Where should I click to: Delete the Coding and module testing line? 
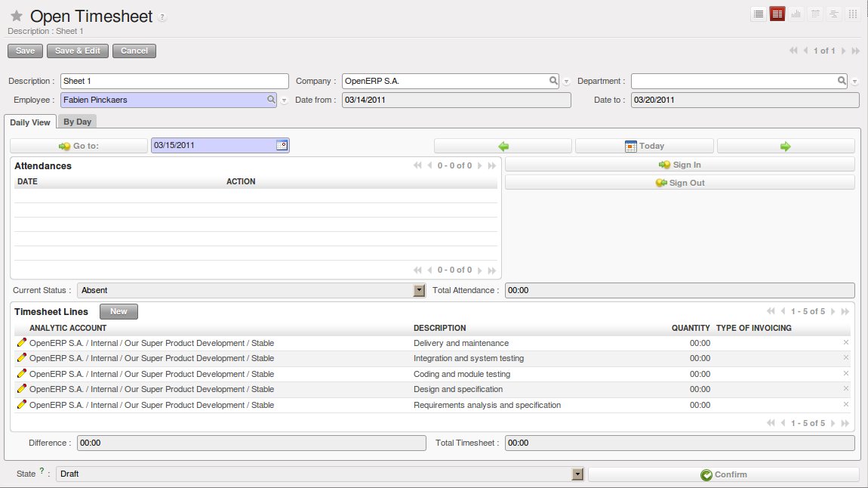(x=845, y=374)
